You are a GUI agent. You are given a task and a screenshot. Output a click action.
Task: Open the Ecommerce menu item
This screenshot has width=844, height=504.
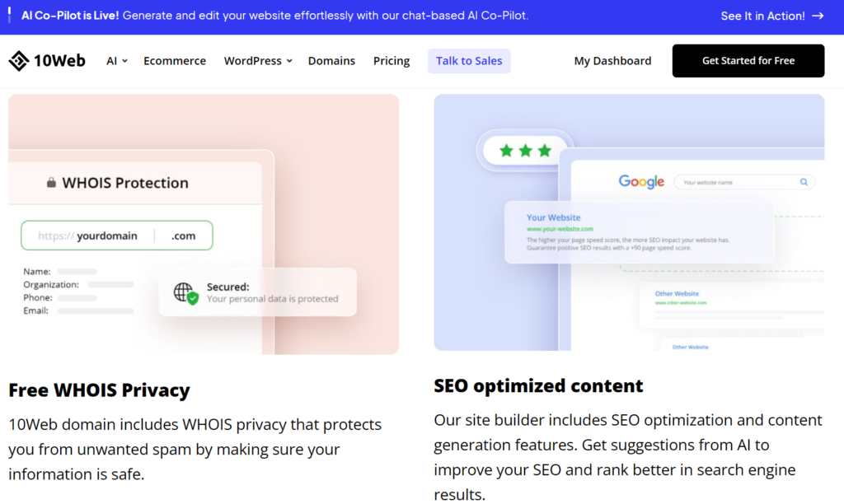pyautogui.click(x=175, y=61)
